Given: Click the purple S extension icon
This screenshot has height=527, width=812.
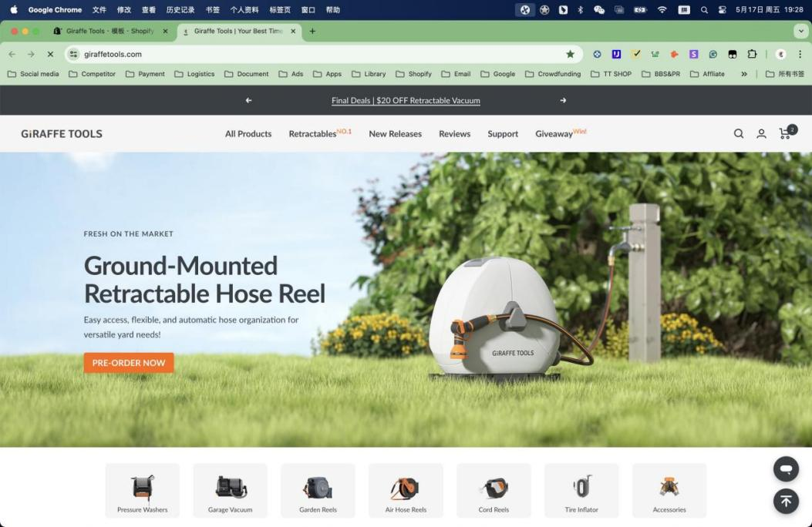Looking at the screenshot, I should pos(693,54).
